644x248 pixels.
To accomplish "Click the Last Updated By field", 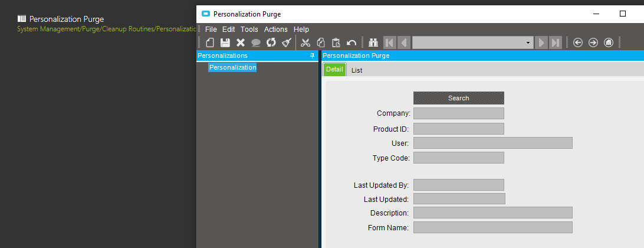I will click(x=458, y=185).
